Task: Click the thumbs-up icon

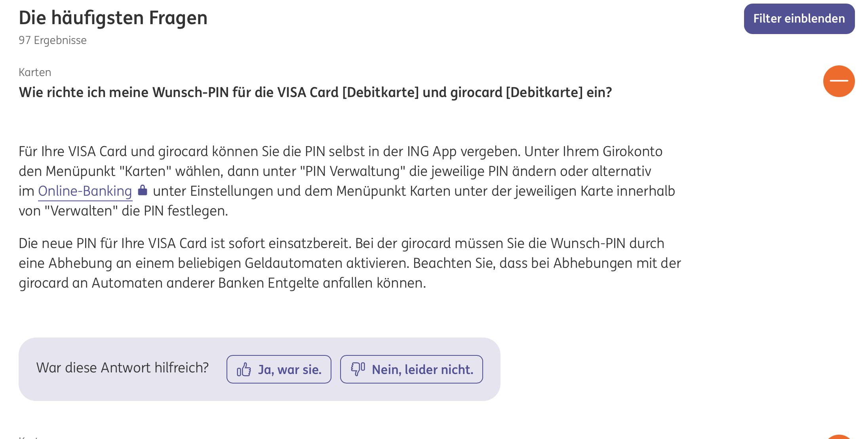Action: (x=244, y=370)
